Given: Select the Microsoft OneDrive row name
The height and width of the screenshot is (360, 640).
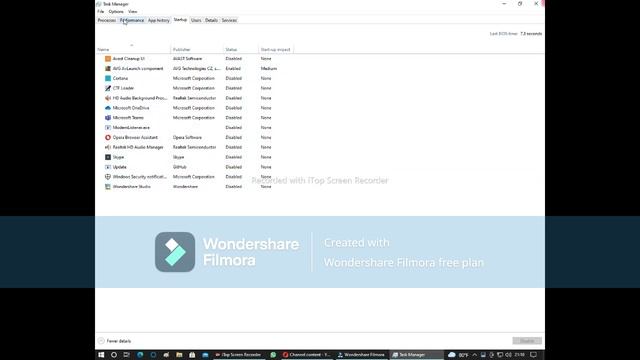Looking at the screenshot, I should 131,108.
